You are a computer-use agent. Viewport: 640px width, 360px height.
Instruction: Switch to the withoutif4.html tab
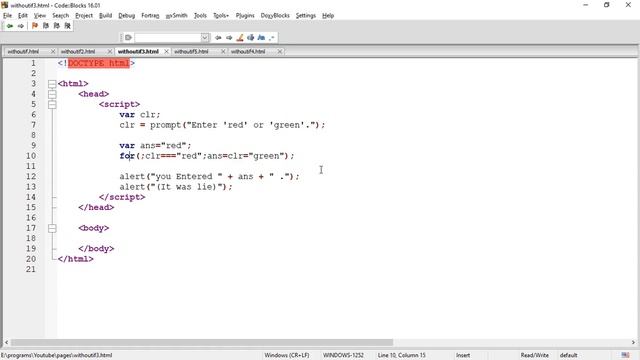(248, 51)
